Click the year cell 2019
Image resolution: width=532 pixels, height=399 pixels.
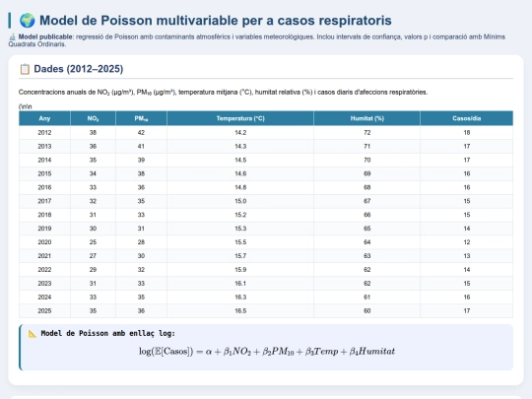(x=44, y=229)
